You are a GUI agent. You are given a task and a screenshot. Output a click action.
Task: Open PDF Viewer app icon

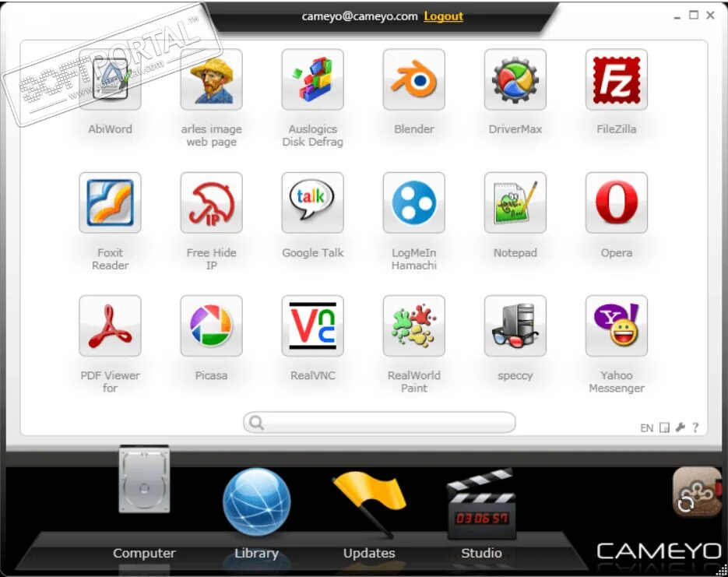pyautogui.click(x=110, y=325)
